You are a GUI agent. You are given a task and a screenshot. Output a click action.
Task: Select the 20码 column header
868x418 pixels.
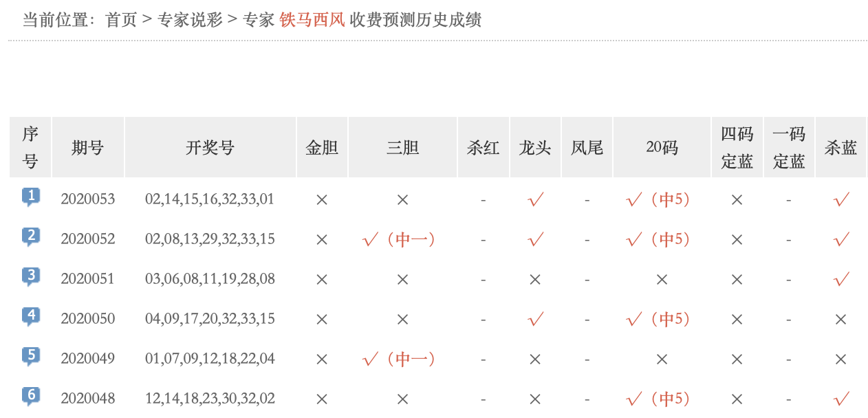coord(662,147)
